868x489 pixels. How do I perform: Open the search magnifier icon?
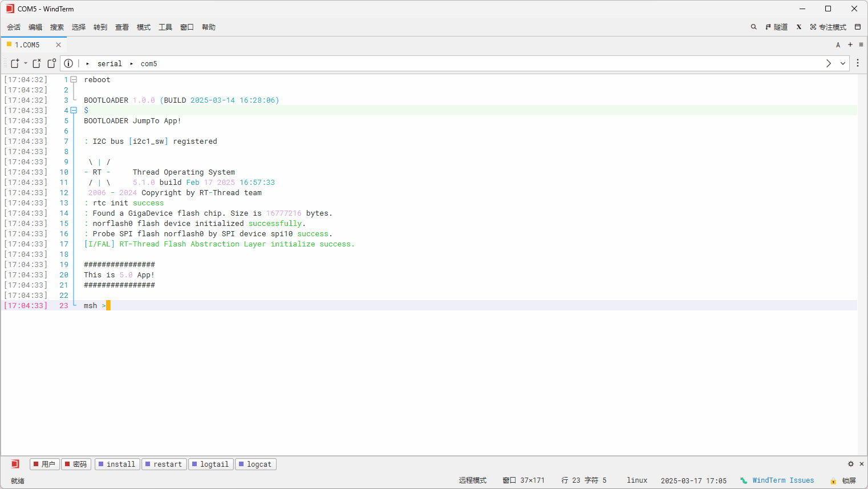click(753, 27)
